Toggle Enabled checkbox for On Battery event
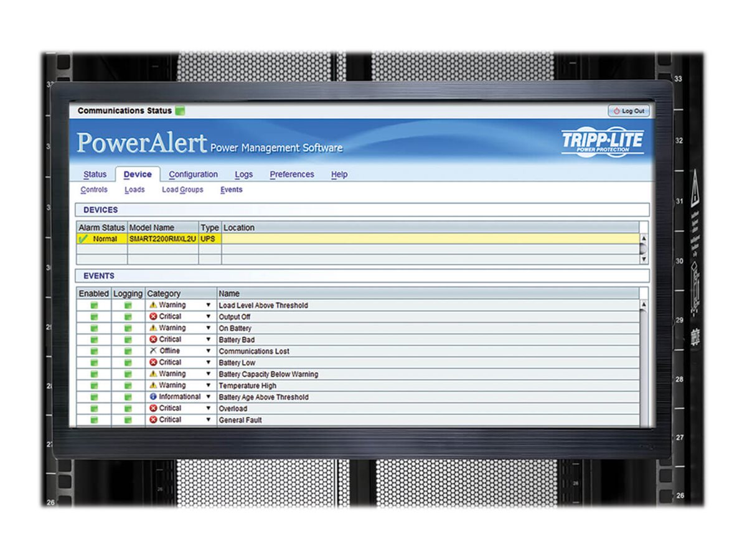Screen dimensions: 747x560 coord(94,329)
